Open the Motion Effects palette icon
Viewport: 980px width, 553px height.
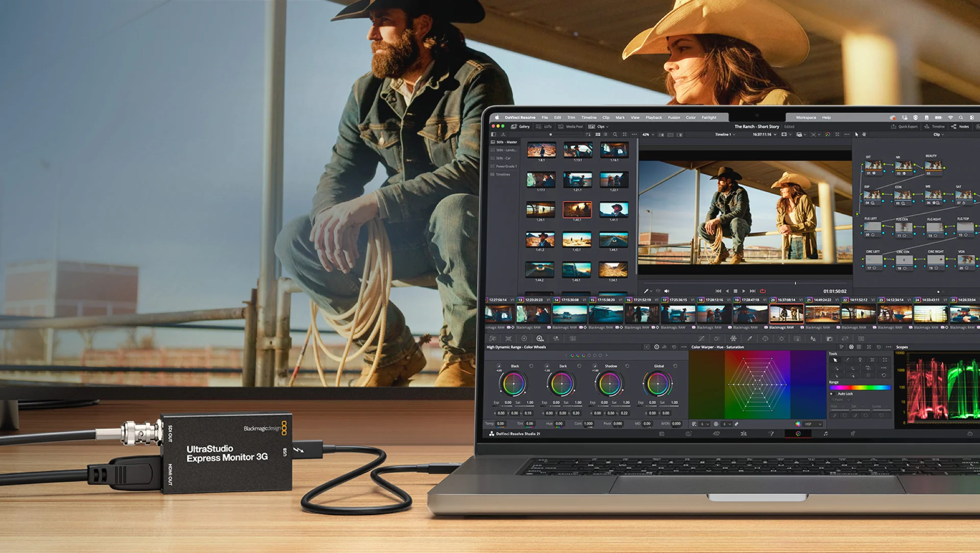click(573, 339)
